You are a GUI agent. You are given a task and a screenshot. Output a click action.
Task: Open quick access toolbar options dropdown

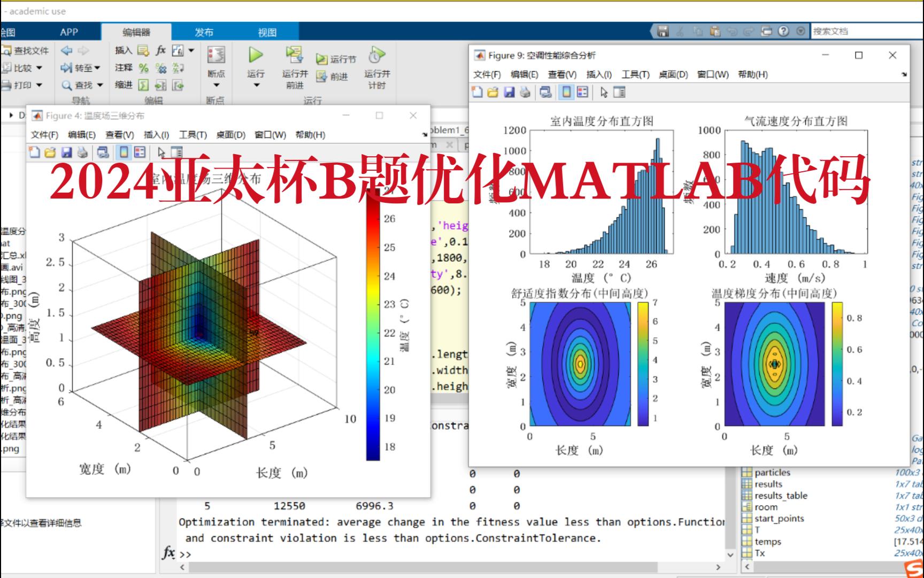(800, 31)
